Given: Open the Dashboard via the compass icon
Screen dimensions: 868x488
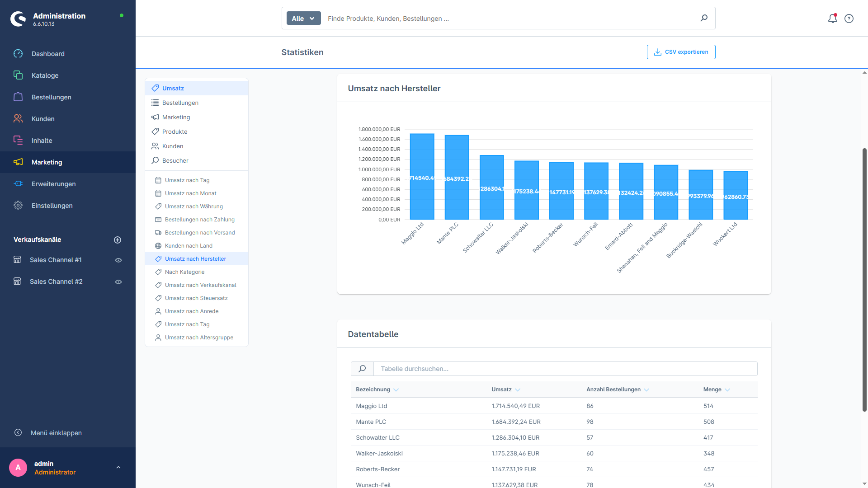Looking at the screenshot, I should 18,53.
